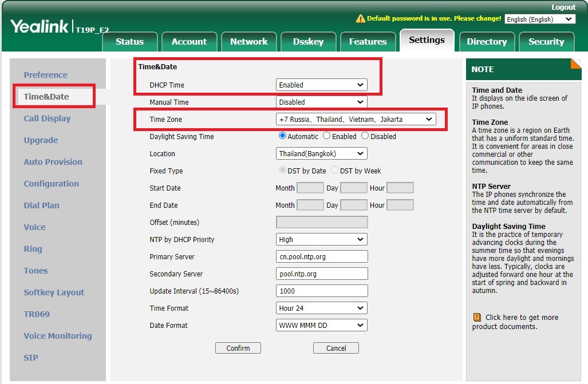Go to the Security tab
588x384 pixels.
click(546, 42)
